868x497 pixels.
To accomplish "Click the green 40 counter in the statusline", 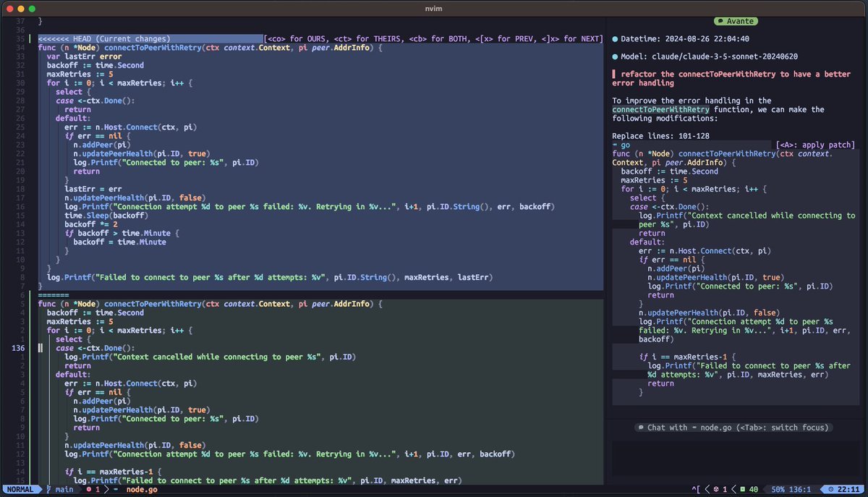I will click(x=749, y=490).
